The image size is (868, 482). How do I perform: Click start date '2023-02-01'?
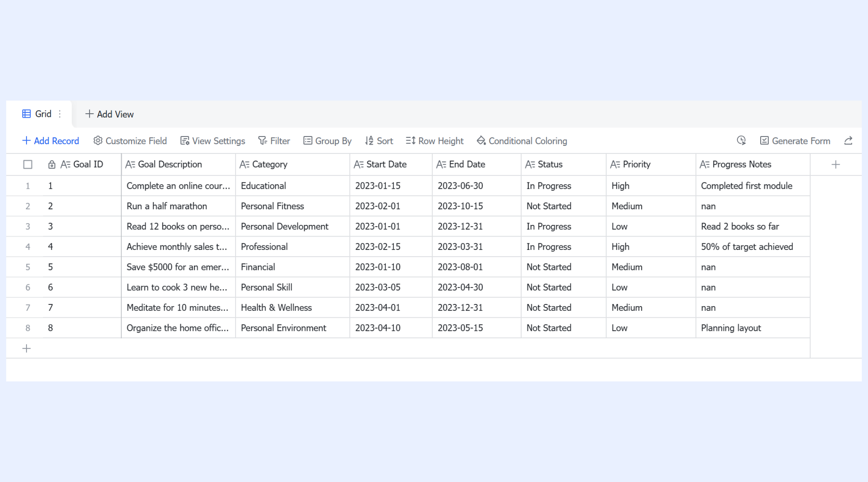(391, 206)
